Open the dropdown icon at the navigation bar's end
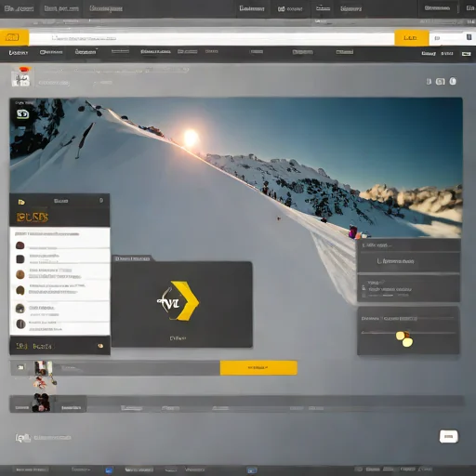This screenshot has width=476, height=476. (x=466, y=54)
